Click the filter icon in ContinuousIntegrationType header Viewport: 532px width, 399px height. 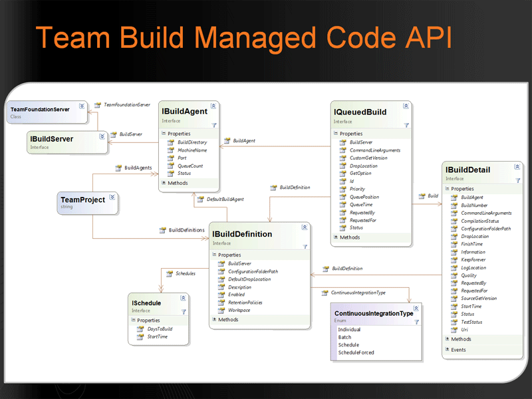point(417,323)
